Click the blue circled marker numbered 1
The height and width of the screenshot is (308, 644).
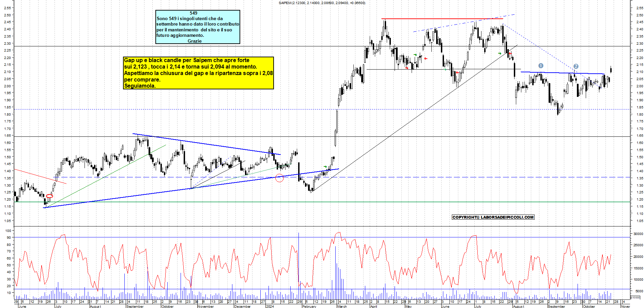click(x=541, y=65)
